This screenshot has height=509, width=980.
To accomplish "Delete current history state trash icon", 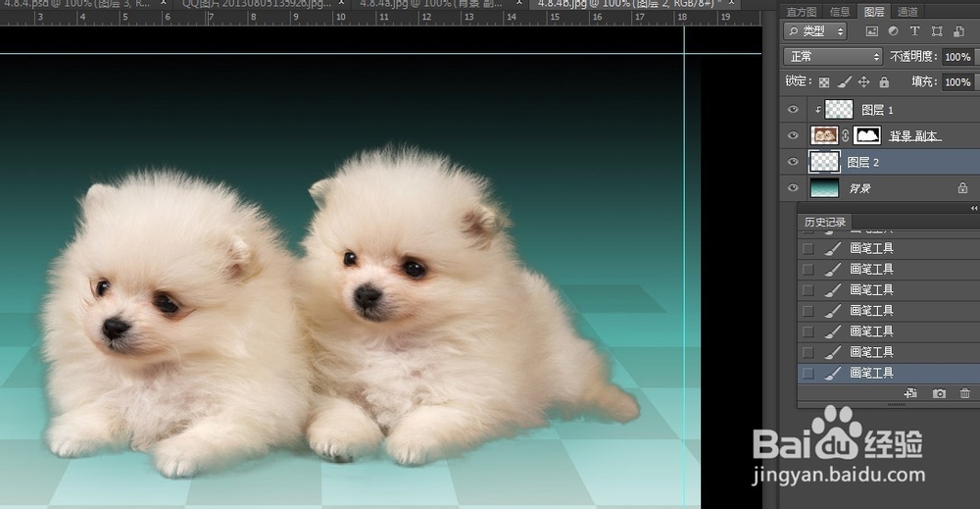I will 965,393.
